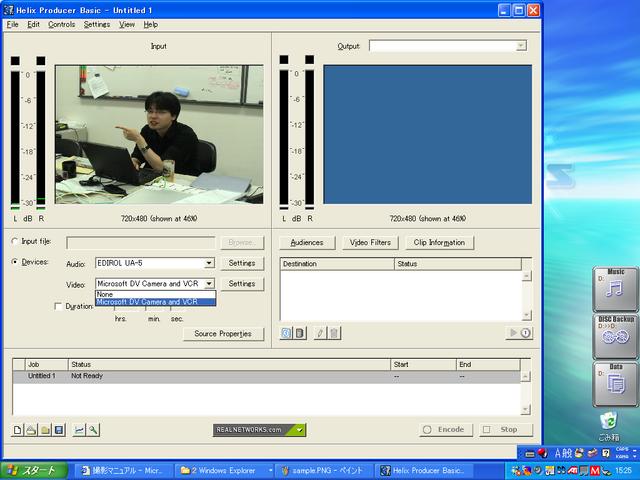Click the IME A般 input mode indicator

(563, 453)
